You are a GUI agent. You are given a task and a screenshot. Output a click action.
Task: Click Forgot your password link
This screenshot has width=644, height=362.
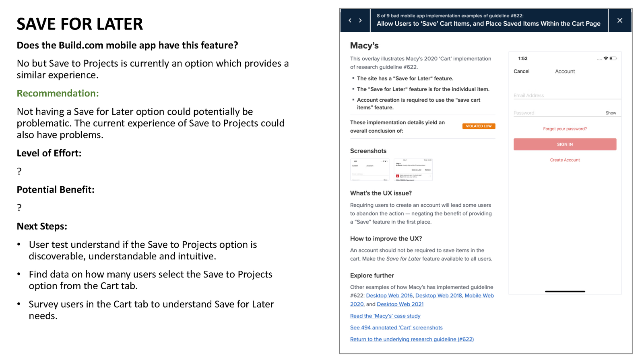(565, 129)
